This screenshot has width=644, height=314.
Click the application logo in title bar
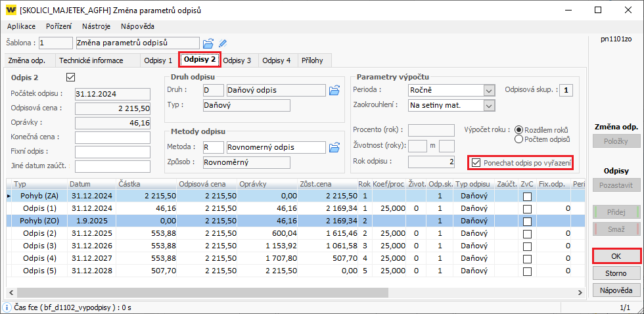[x=11, y=10]
